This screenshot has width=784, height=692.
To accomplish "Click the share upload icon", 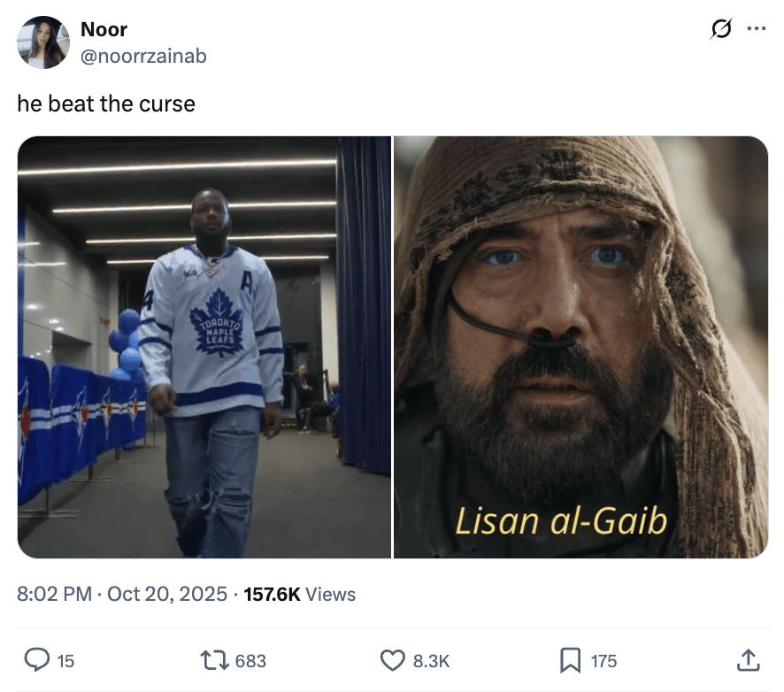I will tap(748, 660).
